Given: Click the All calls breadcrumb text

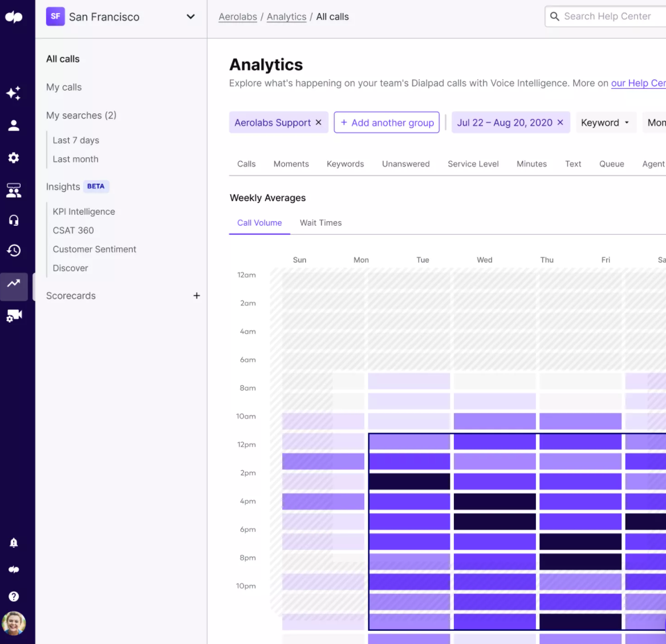Looking at the screenshot, I should point(332,17).
